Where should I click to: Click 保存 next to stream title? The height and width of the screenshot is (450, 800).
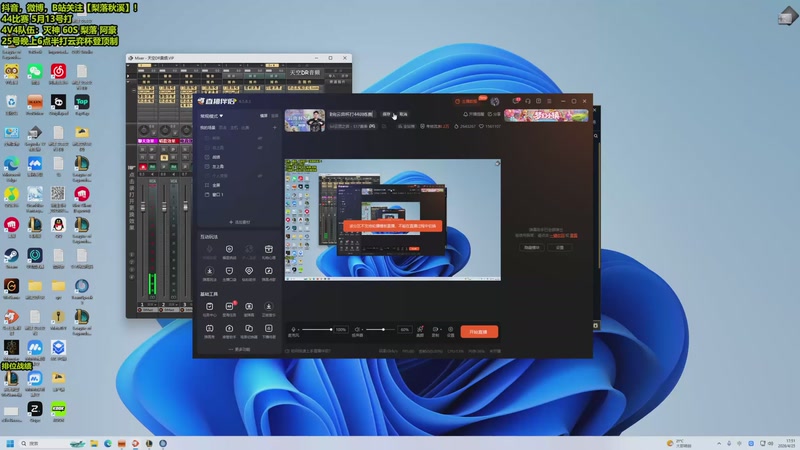point(386,114)
